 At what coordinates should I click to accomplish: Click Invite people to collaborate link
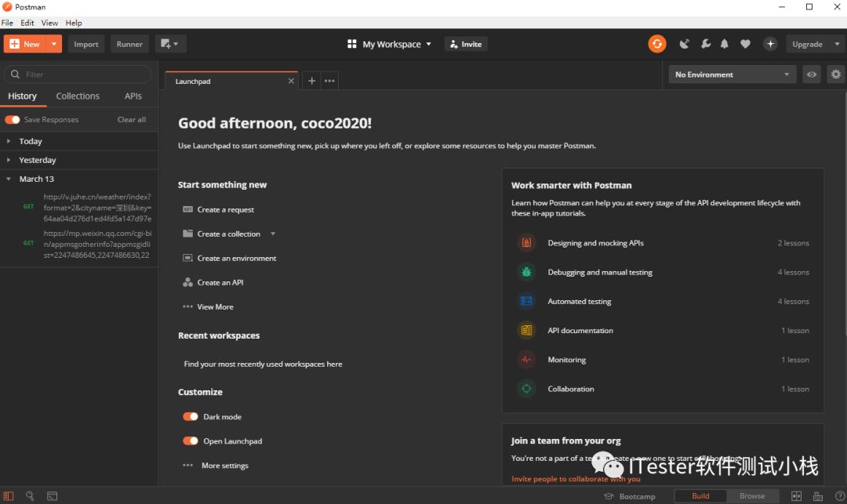click(576, 479)
